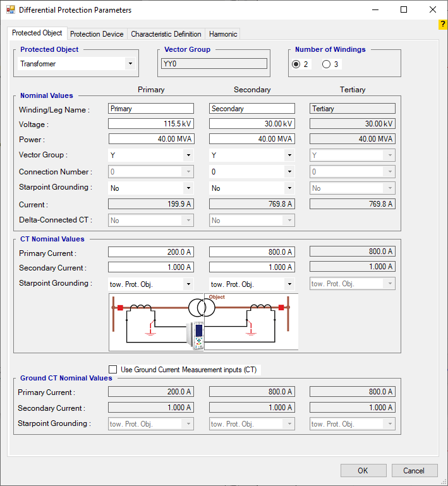The image size is (448, 486).
Task: Enable Use Ground Current Measurement inputs checkbox
Action: click(113, 370)
